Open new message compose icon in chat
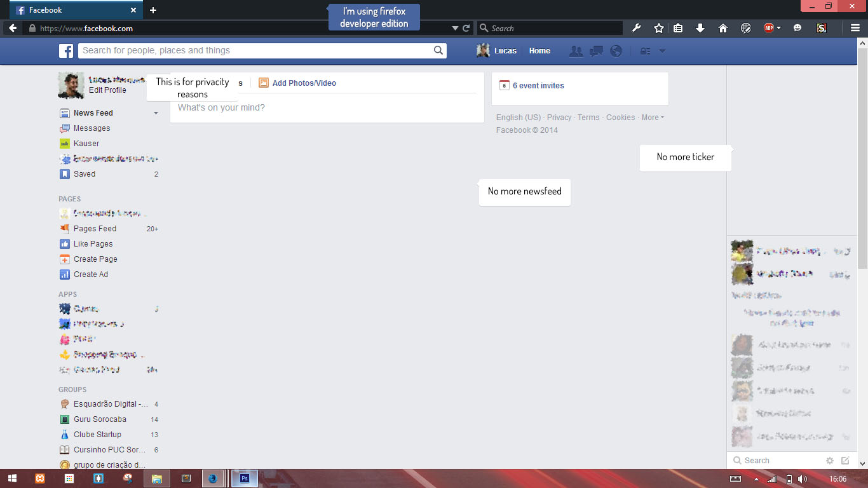Image resolution: width=868 pixels, height=488 pixels. coord(845,461)
